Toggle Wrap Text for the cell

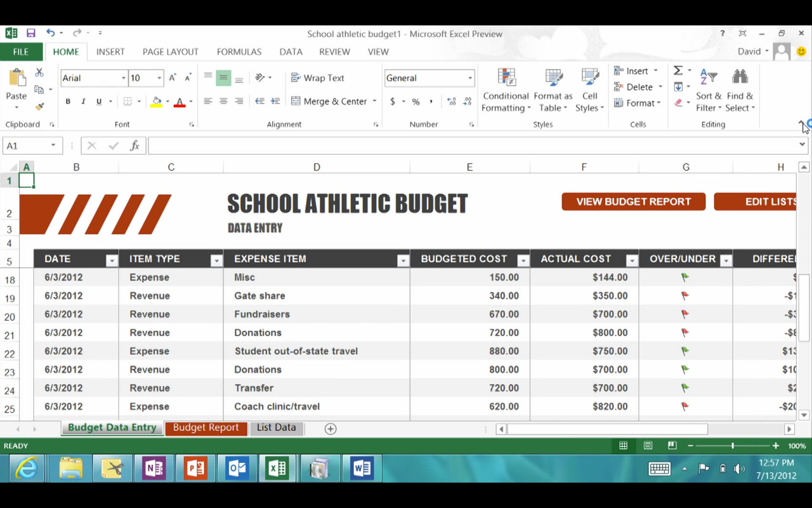[x=317, y=78]
